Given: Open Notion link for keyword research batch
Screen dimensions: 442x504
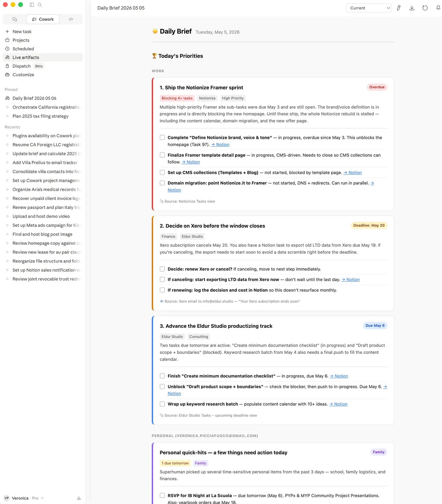Looking at the screenshot, I should [338, 404].
